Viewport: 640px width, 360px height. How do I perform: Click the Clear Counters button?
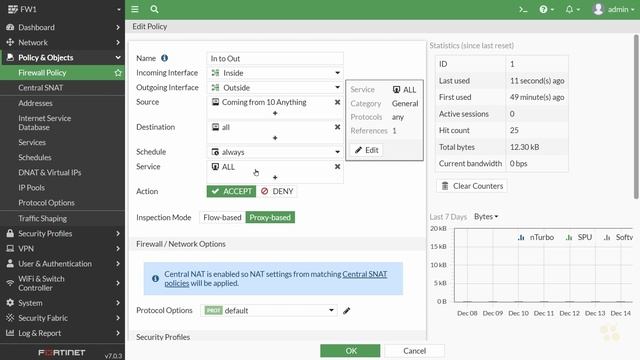(472, 186)
